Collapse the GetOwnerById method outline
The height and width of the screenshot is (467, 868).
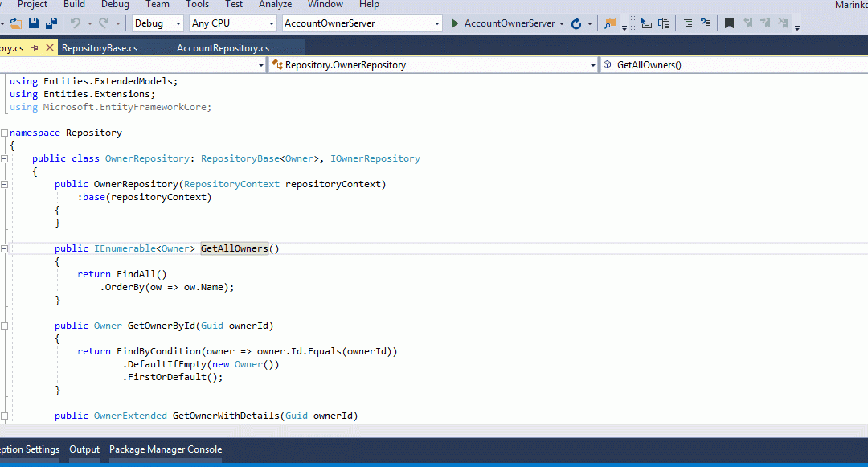pyautogui.click(x=4, y=326)
